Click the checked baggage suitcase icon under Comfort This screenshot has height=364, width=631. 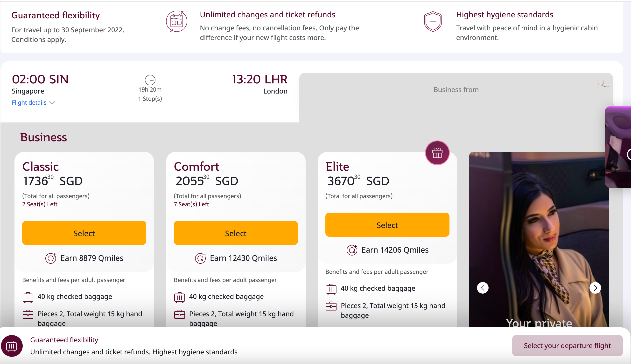tap(179, 297)
